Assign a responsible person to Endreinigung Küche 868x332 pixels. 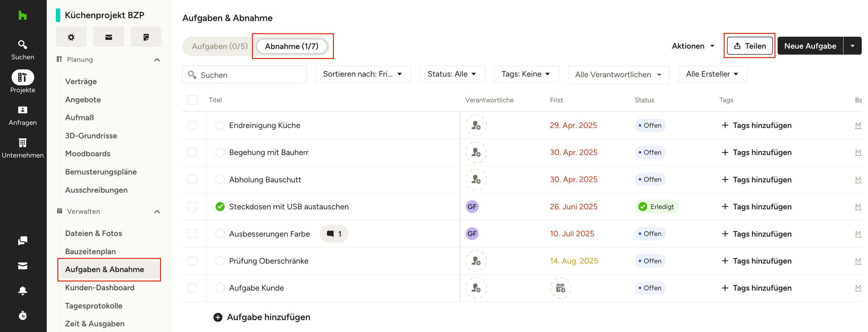coord(475,126)
